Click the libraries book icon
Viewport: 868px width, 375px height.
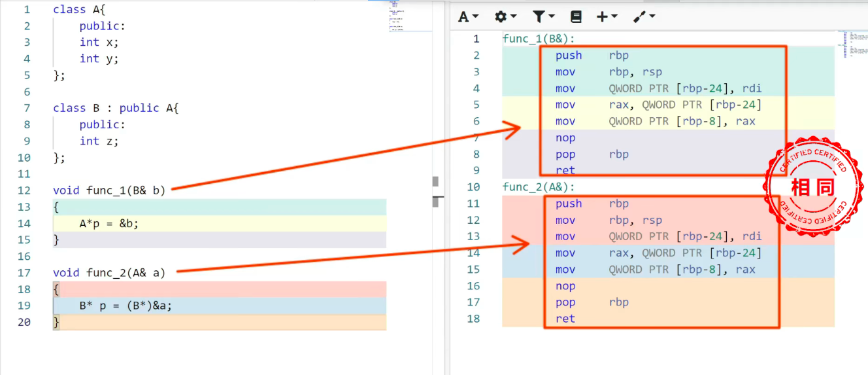(x=575, y=17)
